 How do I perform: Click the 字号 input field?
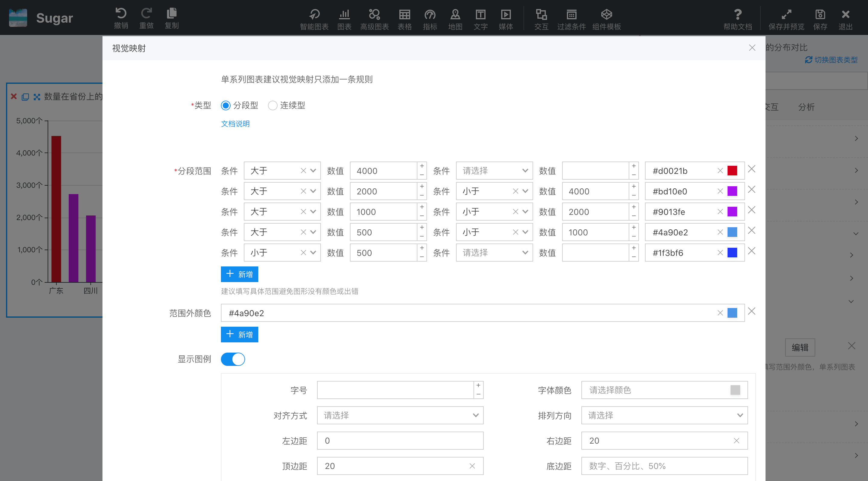[x=395, y=390]
